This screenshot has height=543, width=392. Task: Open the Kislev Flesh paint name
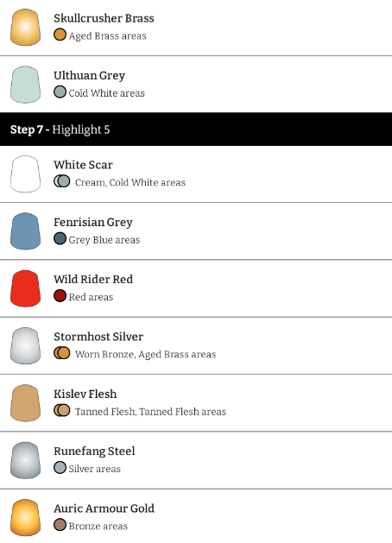[x=85, y=395]
